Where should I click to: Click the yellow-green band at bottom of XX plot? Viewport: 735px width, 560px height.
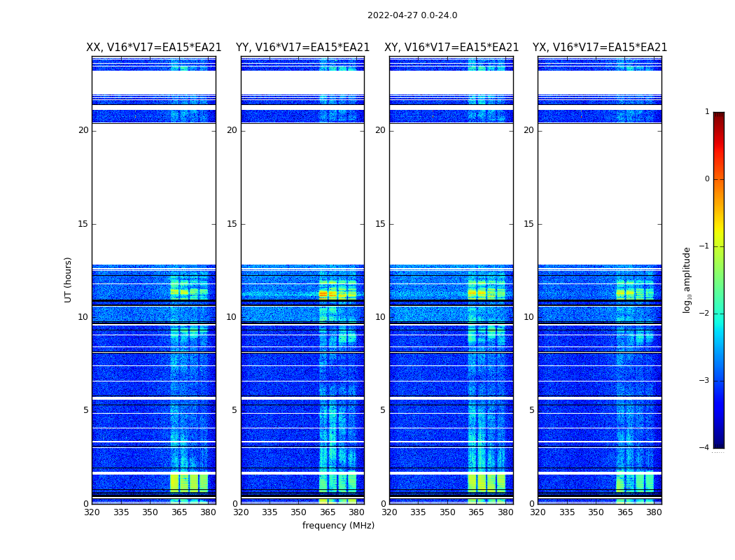[189, 483]
